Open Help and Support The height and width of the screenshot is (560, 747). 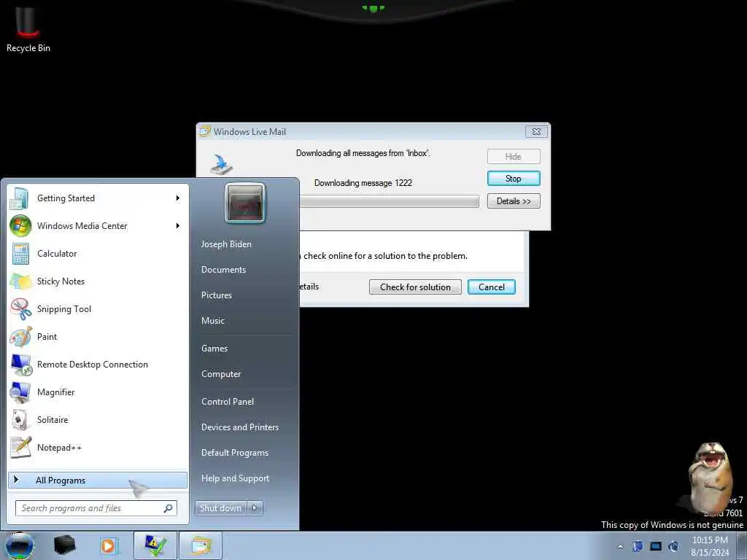(x=236, y=478)
